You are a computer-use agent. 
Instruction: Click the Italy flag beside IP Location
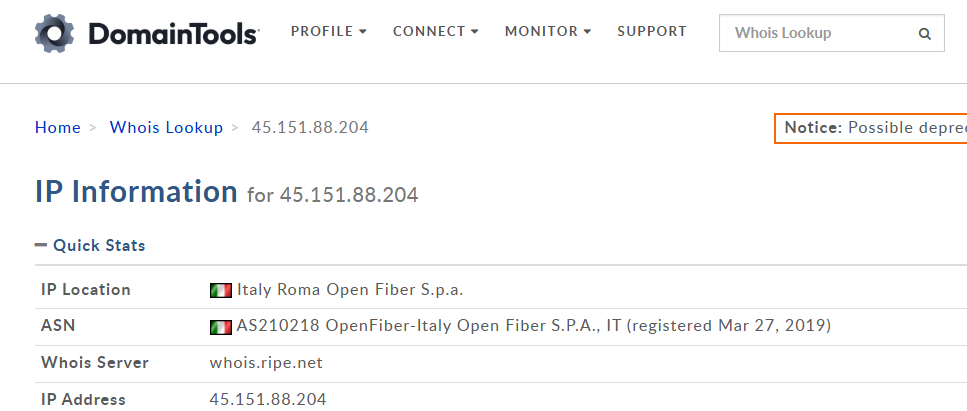tap(220, 290)
